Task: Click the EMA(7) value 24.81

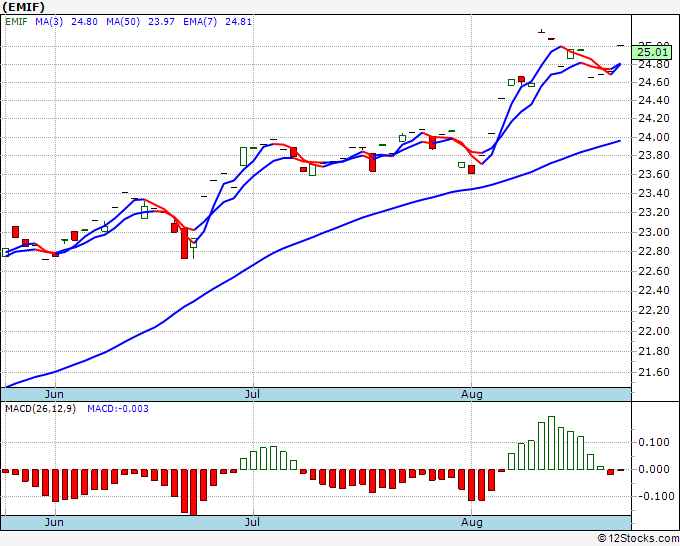Action: click(x=238, y=22)
